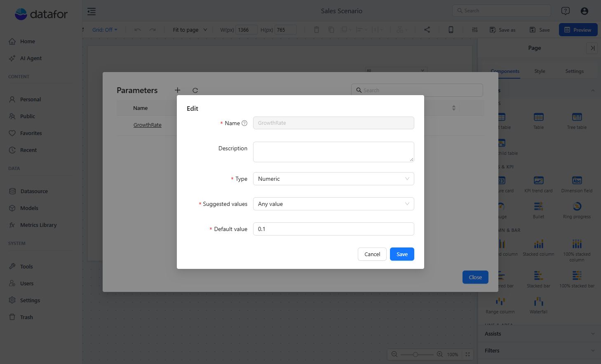Switch to the Style tab

pyautogui.click(x=540, y=71)
